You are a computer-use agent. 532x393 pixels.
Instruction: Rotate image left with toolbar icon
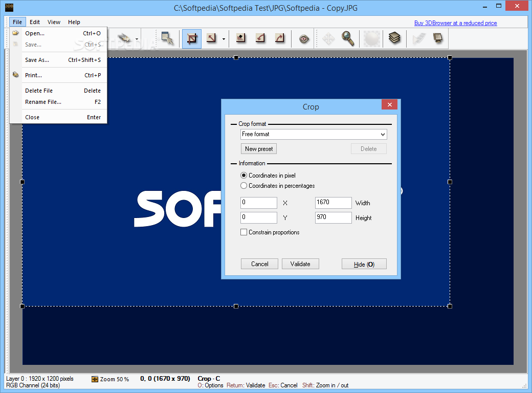coord(260,38)
